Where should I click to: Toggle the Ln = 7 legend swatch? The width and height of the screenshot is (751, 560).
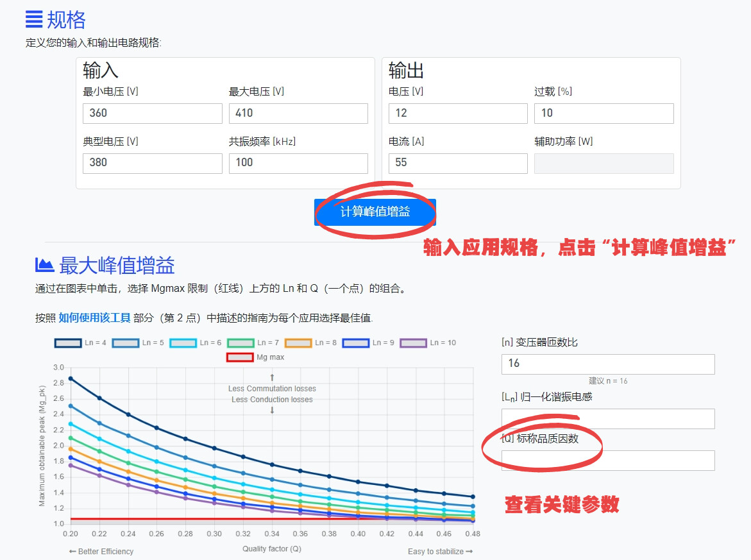(x=241, y=343)
